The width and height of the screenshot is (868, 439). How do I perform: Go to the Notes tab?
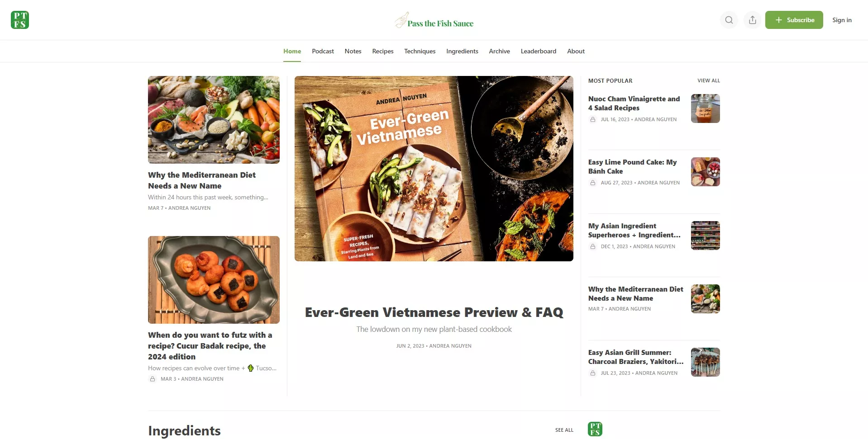click(353, 51)
